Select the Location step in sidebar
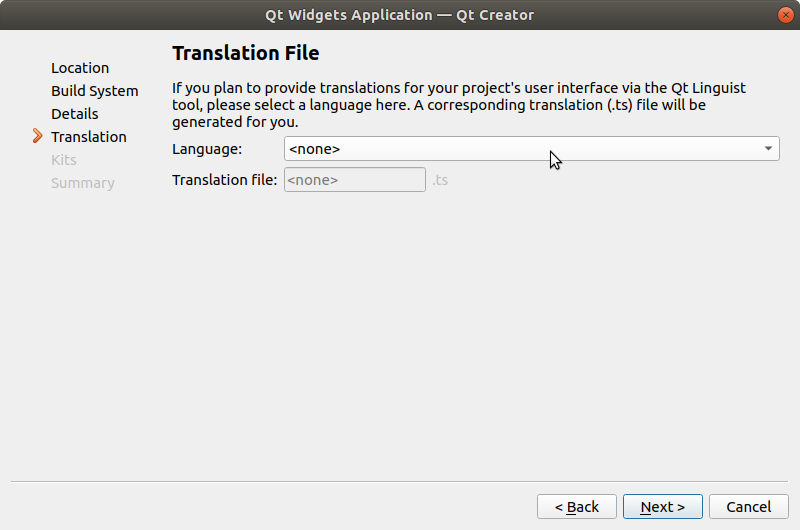 pos(80,68)
